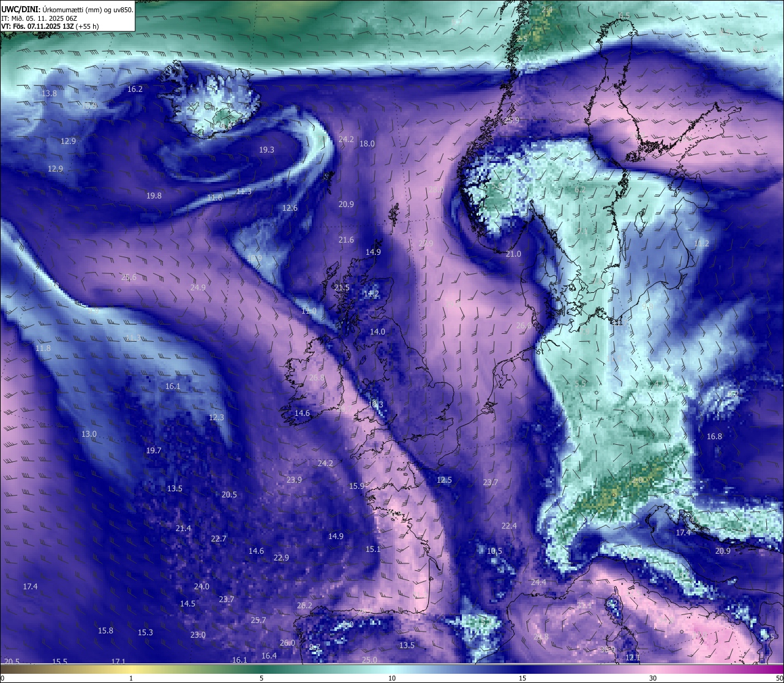The width and height of the screenshot is (784, 683).
Task: Click the 14.5 value on the map
Action: click(187, 603)
